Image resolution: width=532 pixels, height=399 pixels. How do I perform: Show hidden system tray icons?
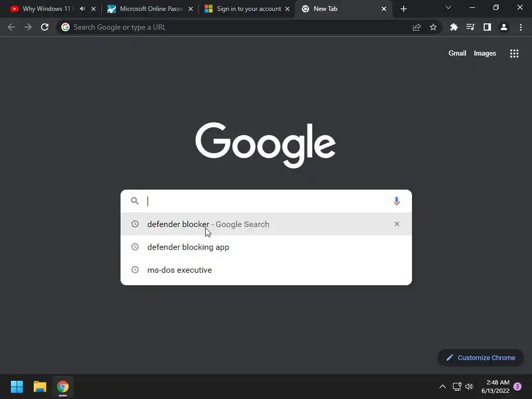[x=443, y=387]
